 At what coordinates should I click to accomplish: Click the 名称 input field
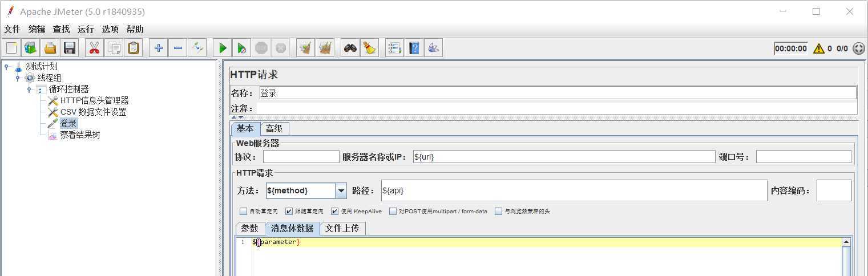558,92
